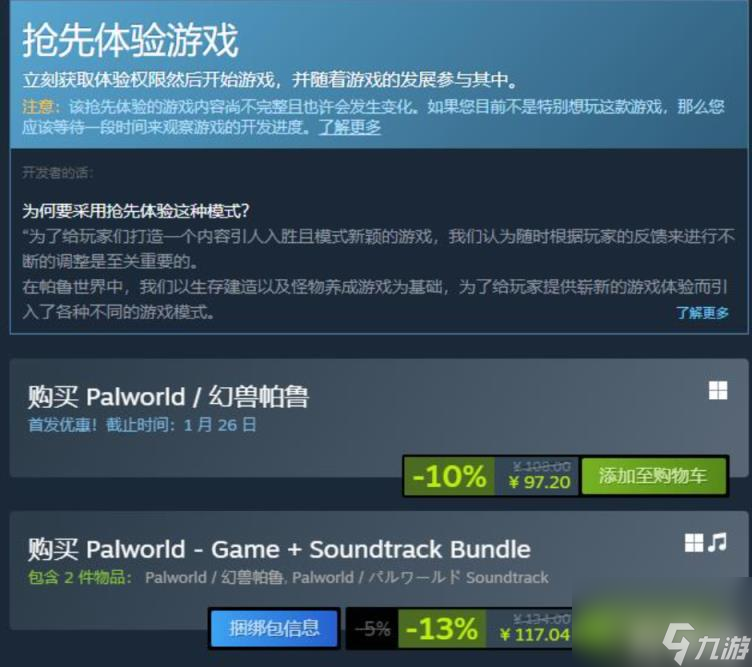Add Palworld to cart with 添加至购物车
The image size is (752, 667).
[653, 476]
